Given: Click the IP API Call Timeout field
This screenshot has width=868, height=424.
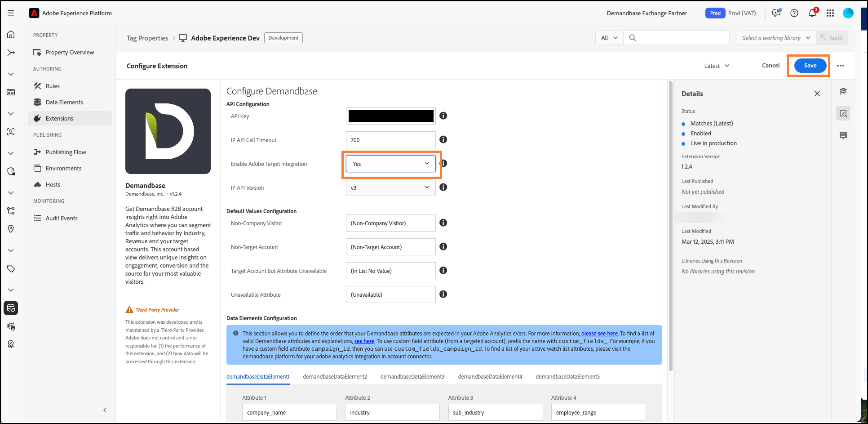Looking at the screenshot, I should pyautogui.click(x=390, y=140).
